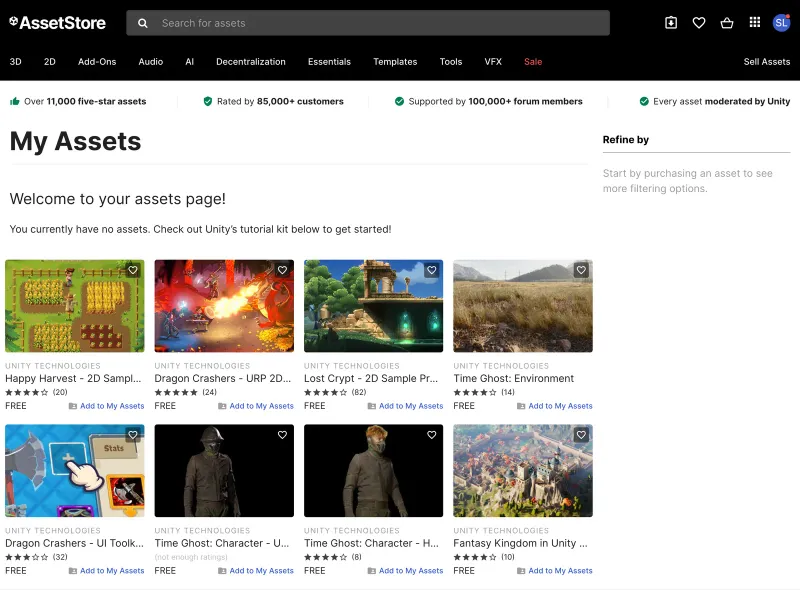Open Lost Crypt thumbnail image
Image resolution: width=800 pixels, height=600 pixels.
point(373,306)
